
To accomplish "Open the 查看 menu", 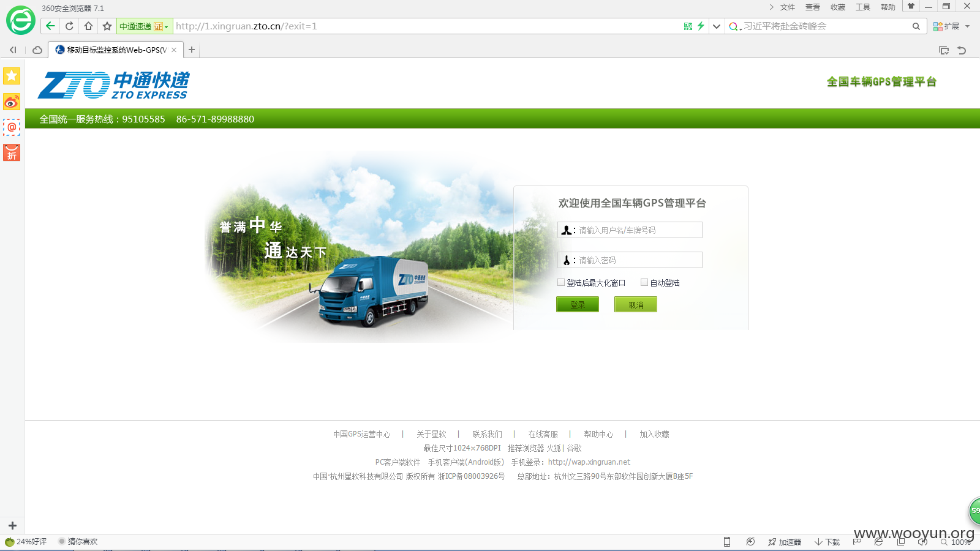I will click(813, 7).
